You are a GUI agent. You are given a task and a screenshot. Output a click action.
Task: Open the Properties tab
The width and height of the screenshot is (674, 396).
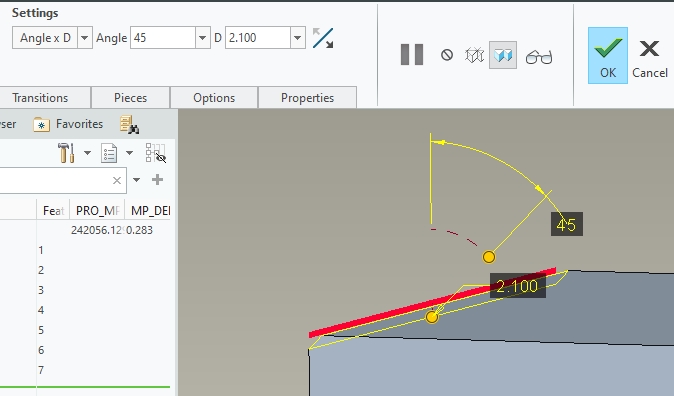307,98
